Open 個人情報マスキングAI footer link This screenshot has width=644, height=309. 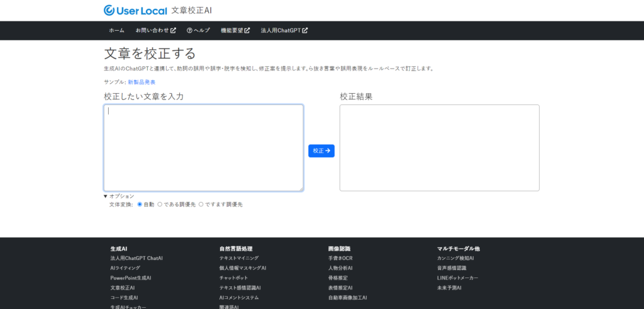tap(243, 268)
